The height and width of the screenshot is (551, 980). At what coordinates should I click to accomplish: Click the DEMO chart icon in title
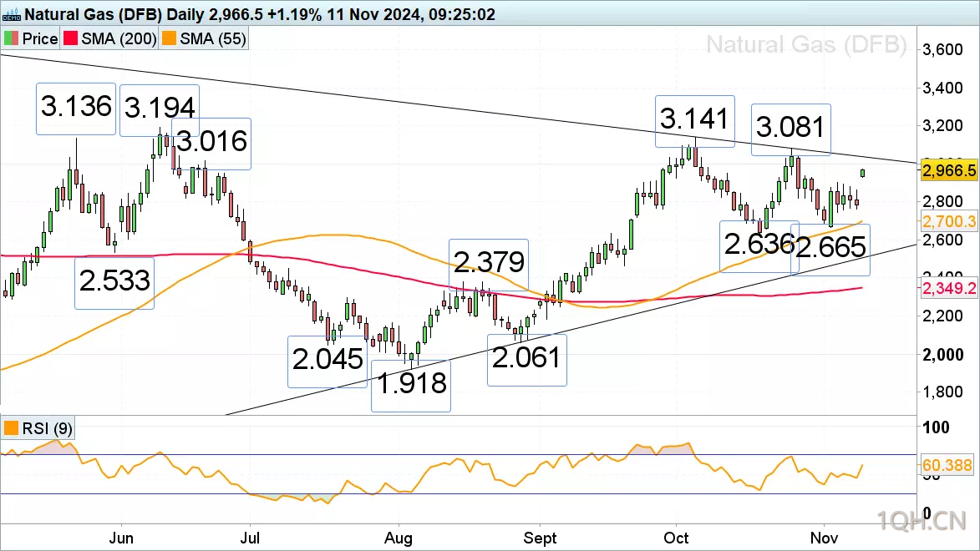pyautogui.click(x=11, y=13)
